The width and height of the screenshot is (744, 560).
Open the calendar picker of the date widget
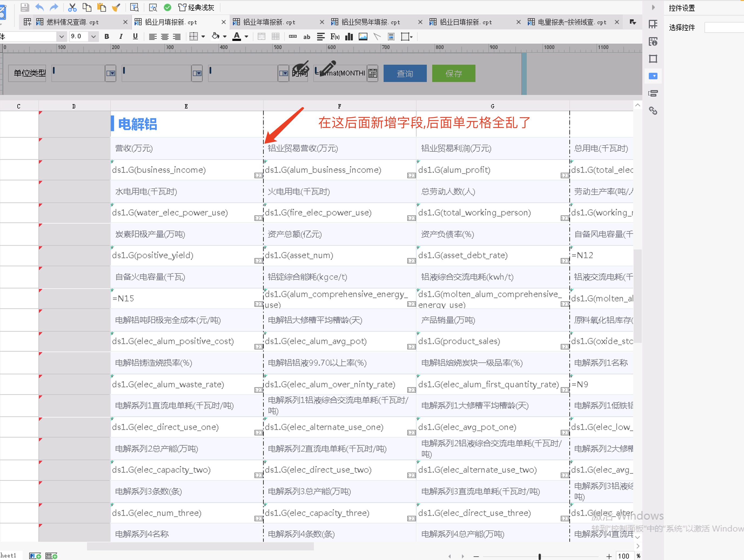[372, 73]
